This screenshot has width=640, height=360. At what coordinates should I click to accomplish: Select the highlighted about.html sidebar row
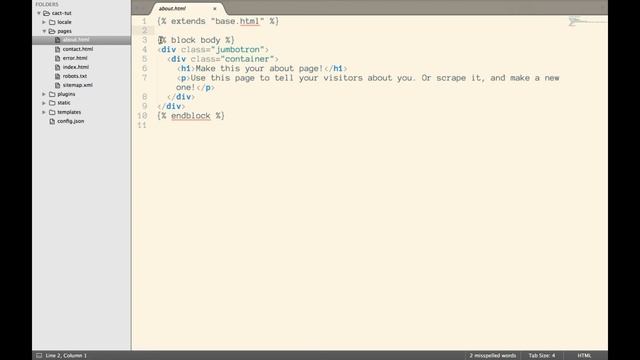tap(82, 40)
